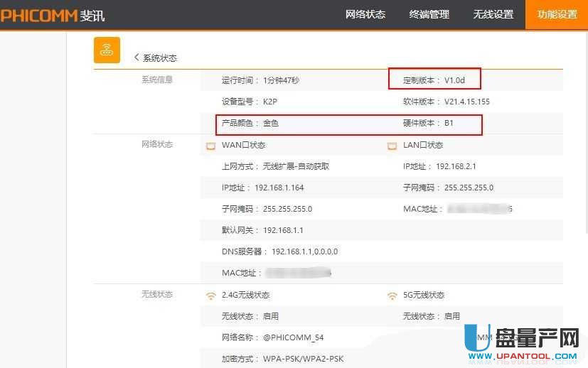Click the 定制版本 V1.0d value
This screenshot has width=588, height=368.
coord(454,80)
